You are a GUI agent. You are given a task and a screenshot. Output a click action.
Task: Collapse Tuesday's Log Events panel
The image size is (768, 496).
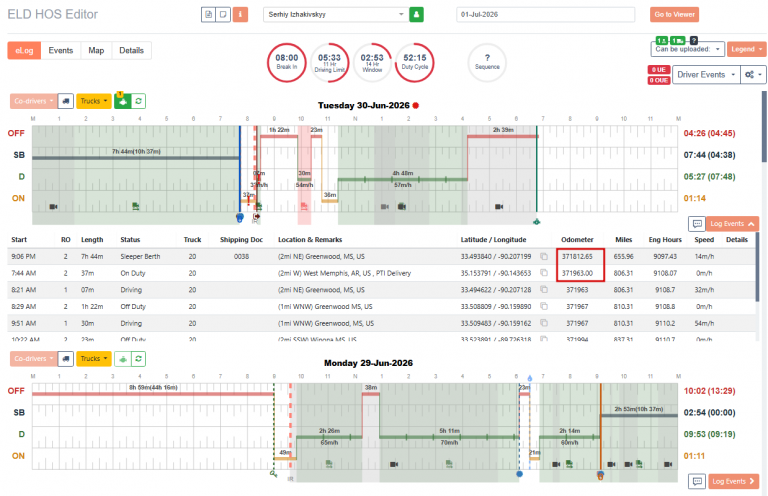click(732, 223)
